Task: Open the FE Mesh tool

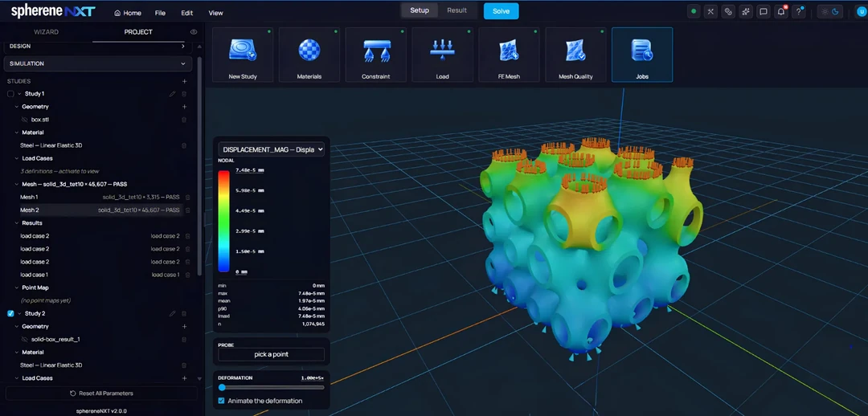Action: click(x=509, y=55)
